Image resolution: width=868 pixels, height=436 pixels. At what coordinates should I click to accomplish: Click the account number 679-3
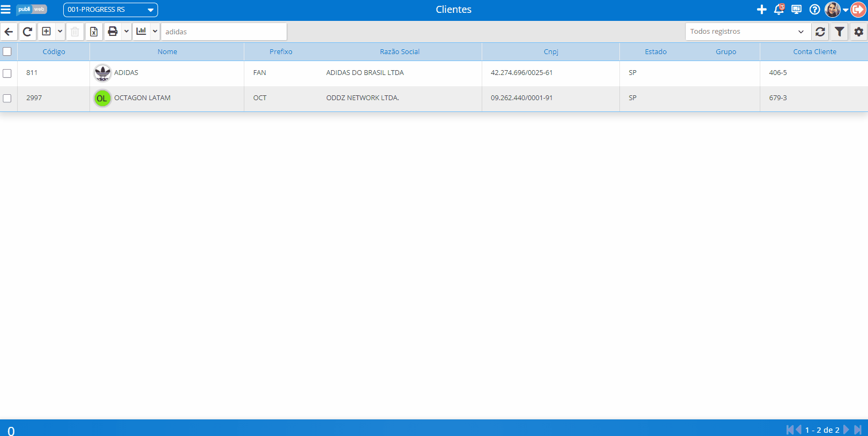click(778, 98)
